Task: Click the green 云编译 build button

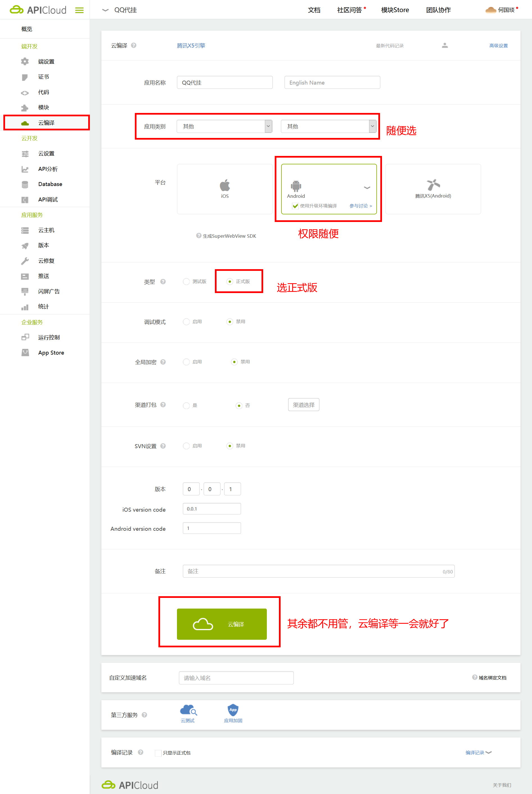Action: [222, 624]
